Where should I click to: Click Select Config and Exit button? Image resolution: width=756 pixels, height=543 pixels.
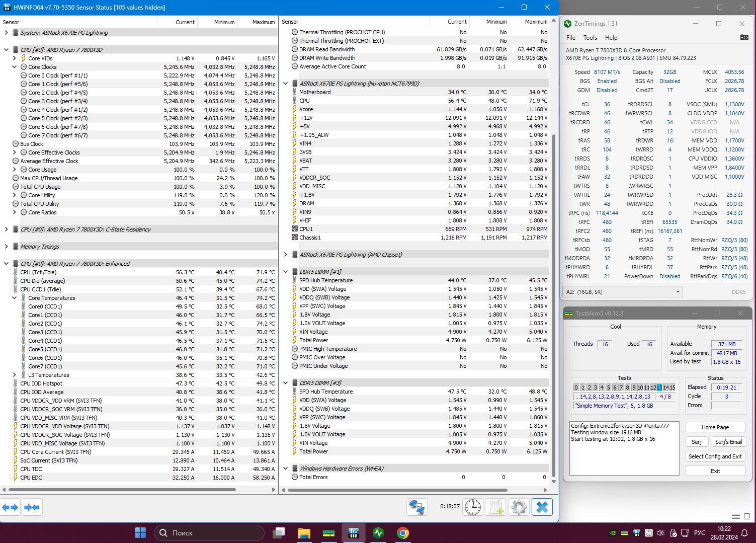pyautogui.click(x=715, y=456)
